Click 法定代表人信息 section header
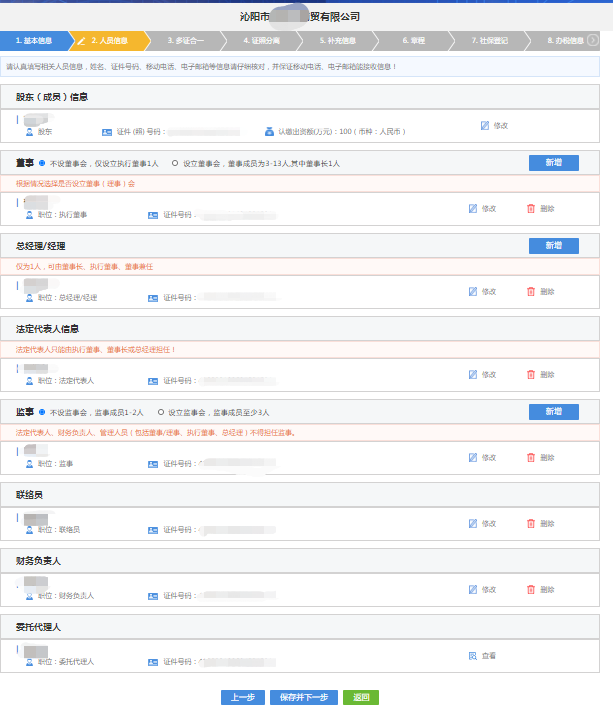The height and width of the screenshot is (715, 613). (x=300, y=329)
